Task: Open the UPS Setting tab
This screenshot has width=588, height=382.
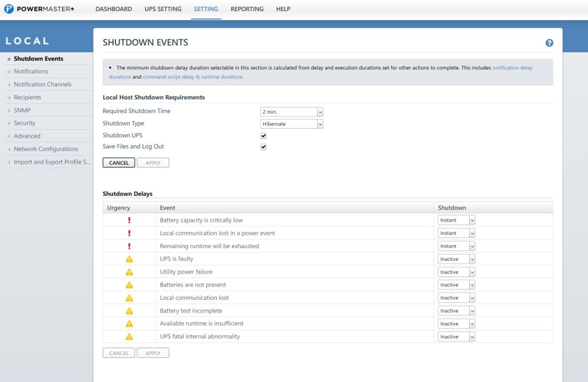Action: click(163, 9)
